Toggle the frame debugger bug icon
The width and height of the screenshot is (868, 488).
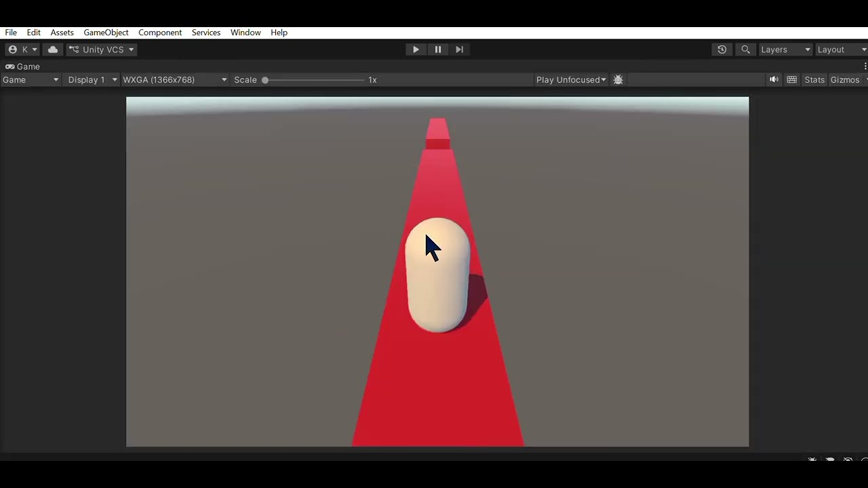tap(618, 80)
